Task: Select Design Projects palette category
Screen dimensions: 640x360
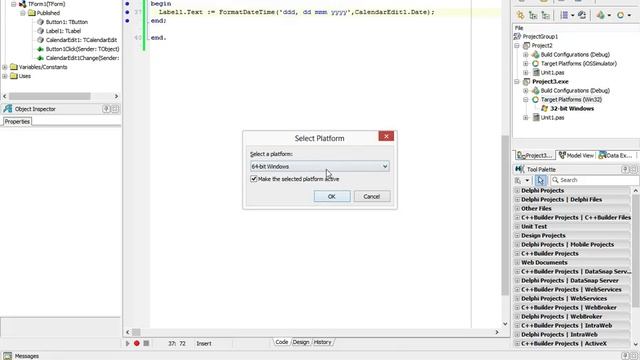Action: pos(543,236)
